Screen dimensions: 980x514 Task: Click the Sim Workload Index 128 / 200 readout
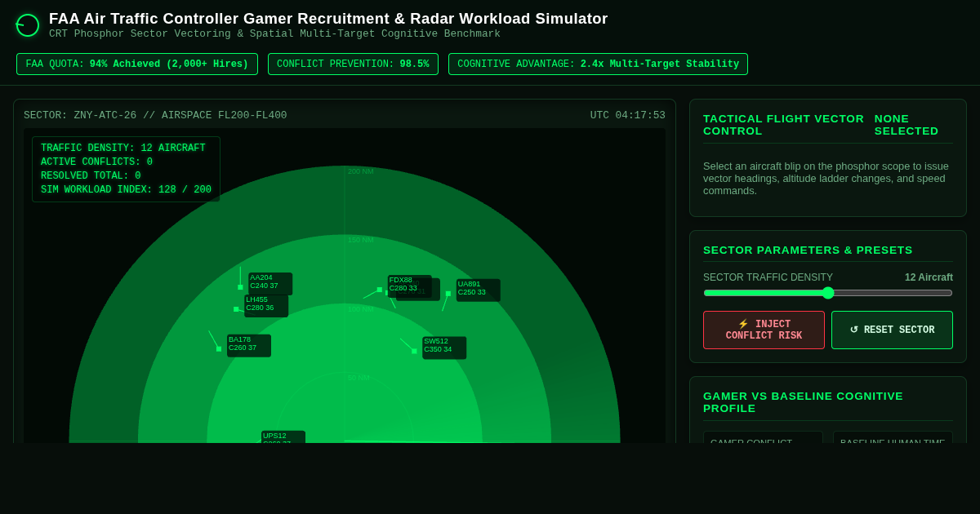tap(126, 190)
